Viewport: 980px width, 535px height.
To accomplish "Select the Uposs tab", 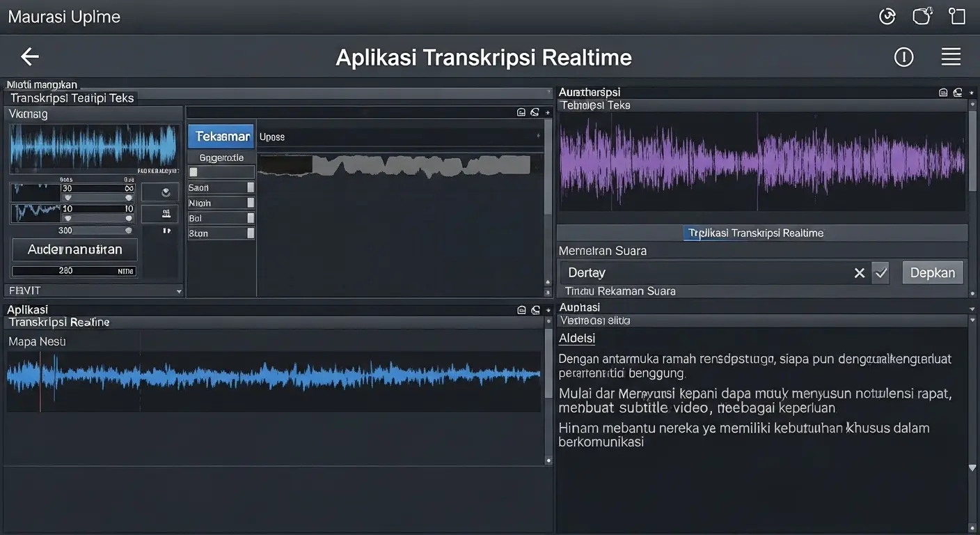I will (271, 136).
